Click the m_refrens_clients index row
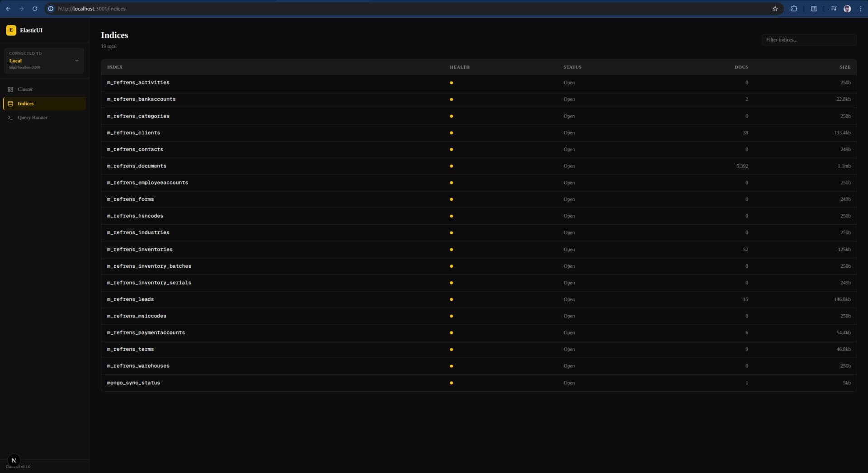The height and width of the screenshot is (473, 868). pyautogui.click(x=133, y=133)
